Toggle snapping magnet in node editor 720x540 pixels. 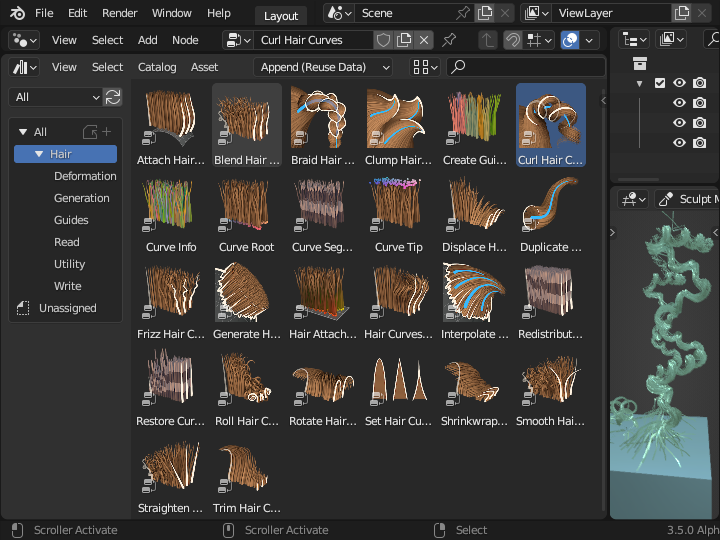click(x=512, y=40)
